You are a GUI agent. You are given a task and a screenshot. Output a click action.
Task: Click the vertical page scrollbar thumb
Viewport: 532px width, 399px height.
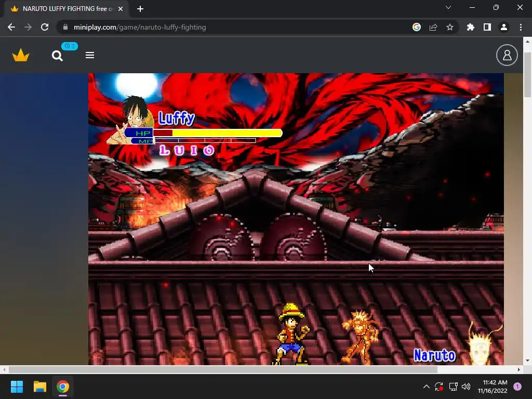[527, 75]
